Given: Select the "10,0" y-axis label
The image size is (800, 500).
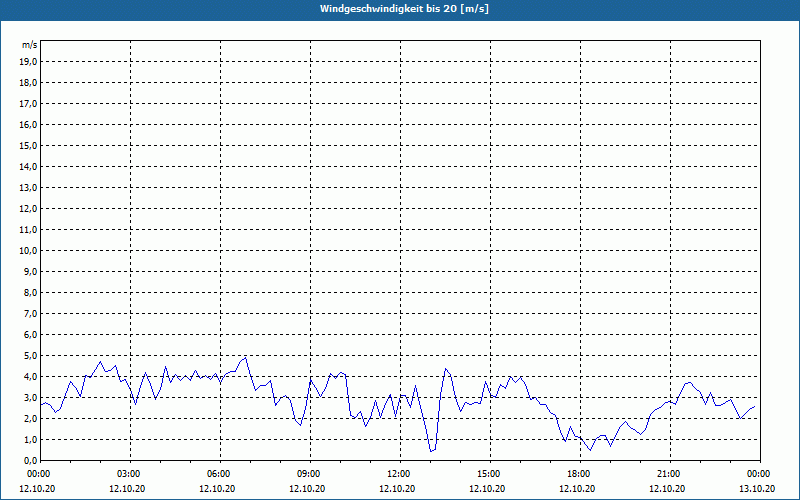Looking at the screenshot, I should [28, 251].
